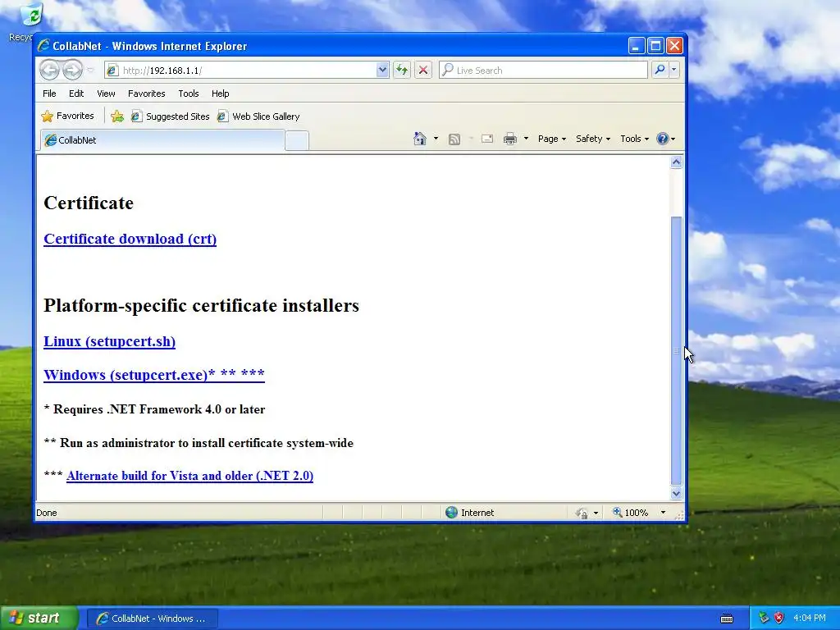Screen dimensions: 840x630
Task: Open the Page command menu
Action: pos(552,139)
